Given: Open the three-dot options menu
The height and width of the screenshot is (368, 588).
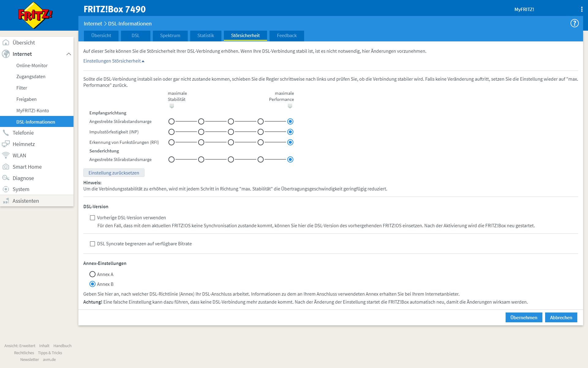Looking at the screenshot, I should coord(582,9).
